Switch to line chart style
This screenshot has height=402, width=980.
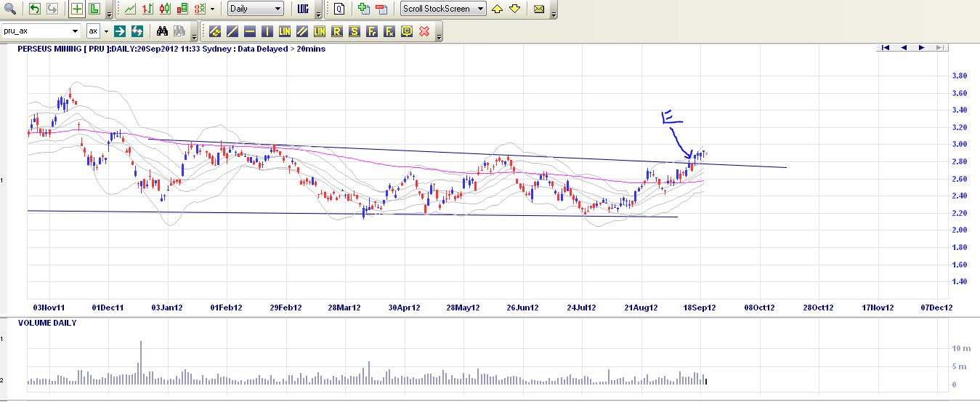(x=130, y=9)
